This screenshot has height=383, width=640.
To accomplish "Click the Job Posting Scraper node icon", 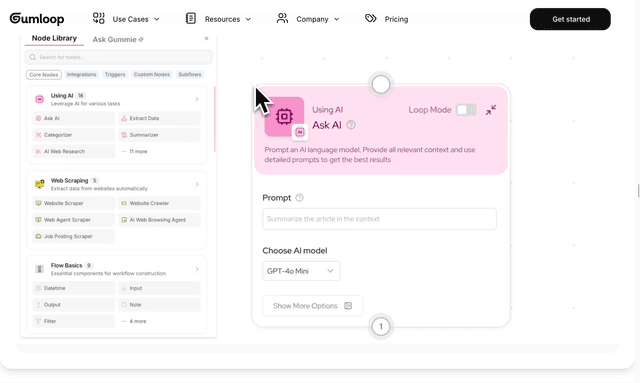I will [x=38, y=236].
